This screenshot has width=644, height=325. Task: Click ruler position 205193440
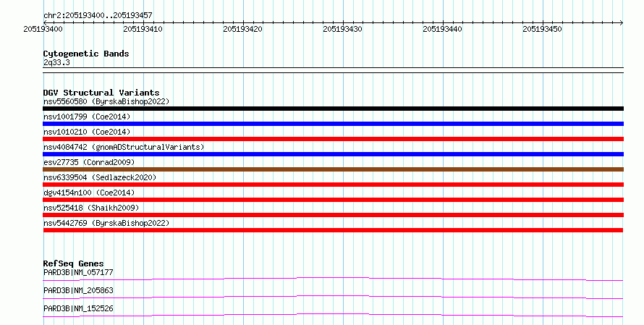pos(442,29)
